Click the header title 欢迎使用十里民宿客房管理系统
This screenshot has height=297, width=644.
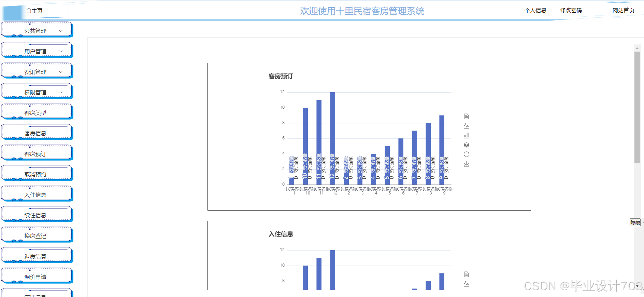[362, 11]
